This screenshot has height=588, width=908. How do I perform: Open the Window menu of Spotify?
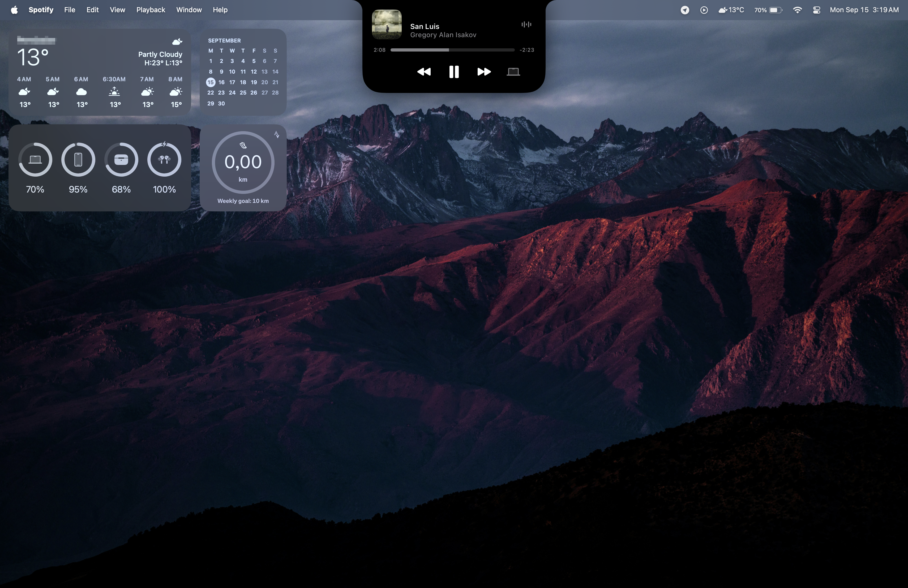(189, 10)
